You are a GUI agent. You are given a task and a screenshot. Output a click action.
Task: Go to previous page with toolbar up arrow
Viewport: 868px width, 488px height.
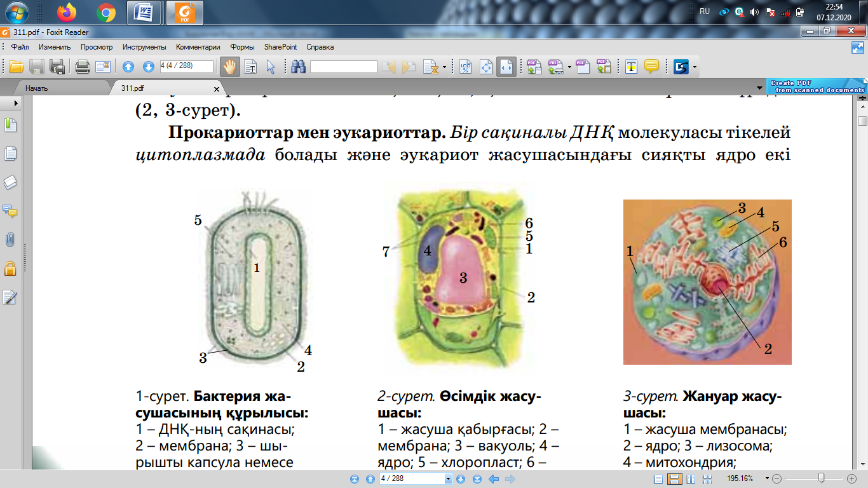(128, 67)
